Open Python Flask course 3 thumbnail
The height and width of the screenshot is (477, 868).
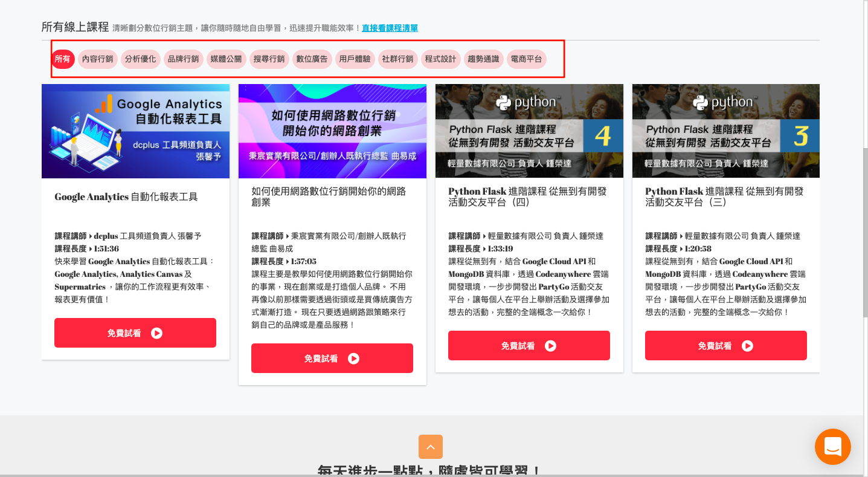(x=726, y=131)
